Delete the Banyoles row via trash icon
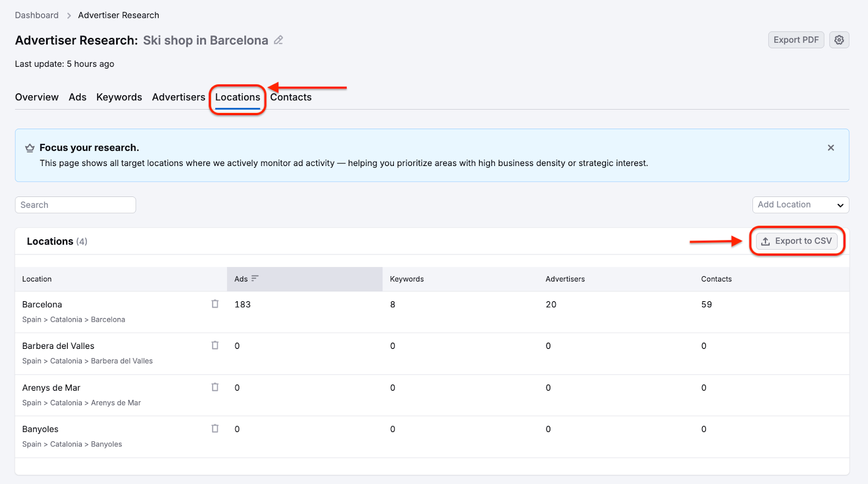The image size is (868, 484). tap(215, 429)
